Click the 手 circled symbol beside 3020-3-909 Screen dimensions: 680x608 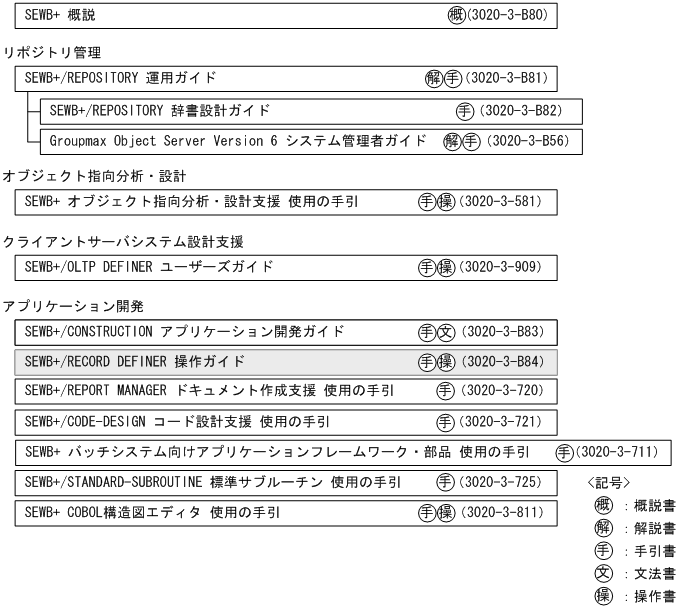[x=427, y=268]
